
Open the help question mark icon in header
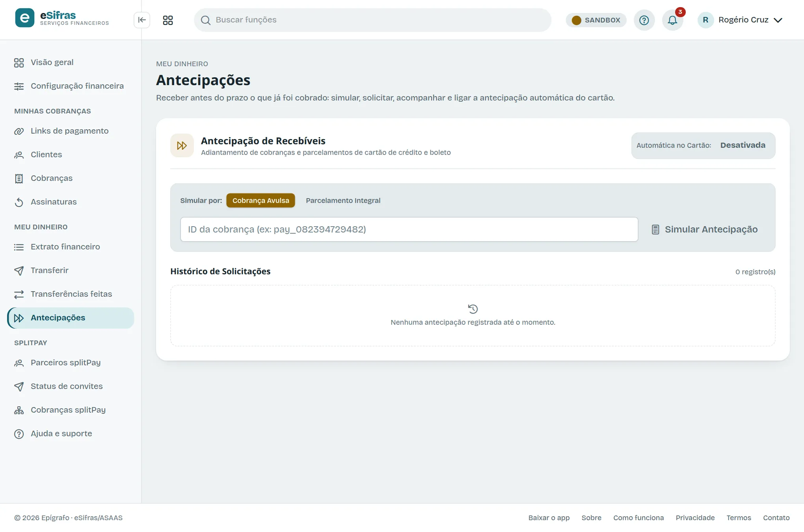pyautogui.click(x=644, y=20)
